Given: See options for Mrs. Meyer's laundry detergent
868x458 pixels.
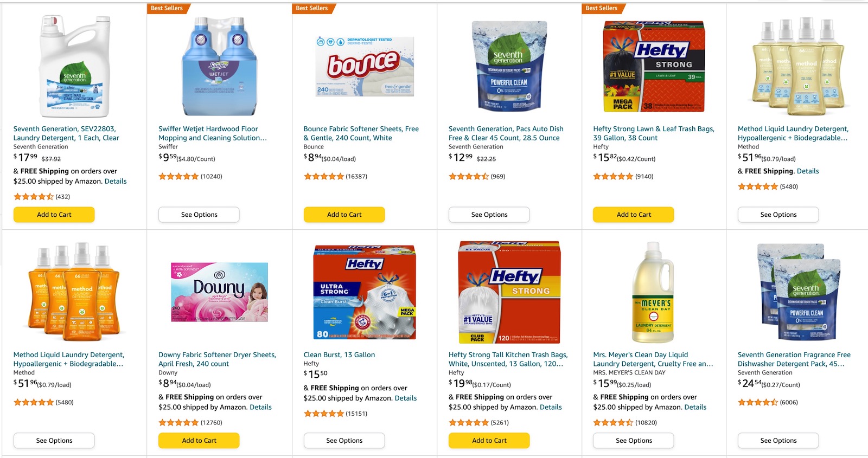Looking at the screenshot, I should pos(633,441).
